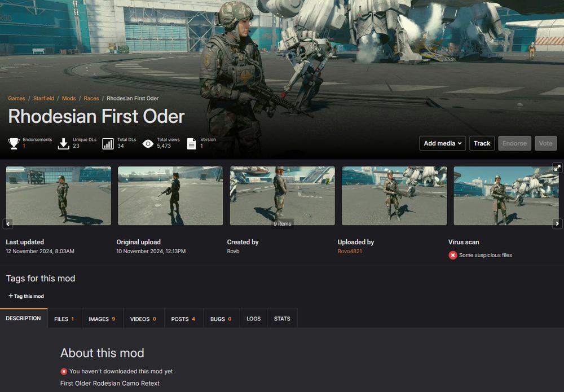The height and width of the screenshot is (392, 564).
Task: Click the Total views count 5,473
Action: click(x=164, y=146)
